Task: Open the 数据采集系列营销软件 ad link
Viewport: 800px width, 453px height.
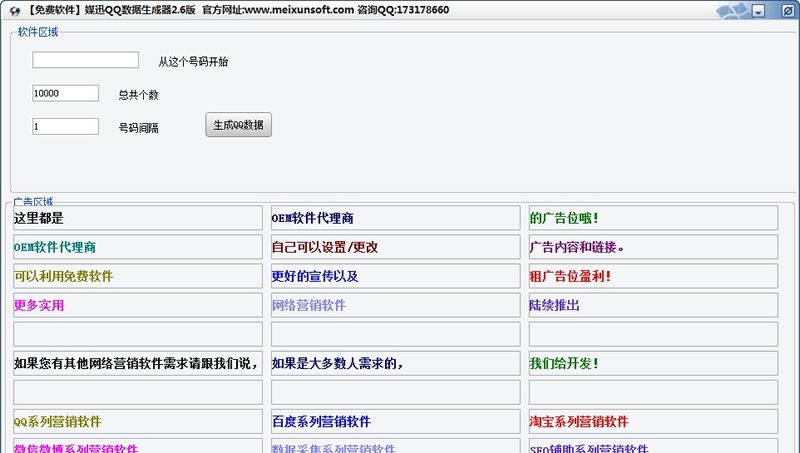Action: click(x=395, y=446)
